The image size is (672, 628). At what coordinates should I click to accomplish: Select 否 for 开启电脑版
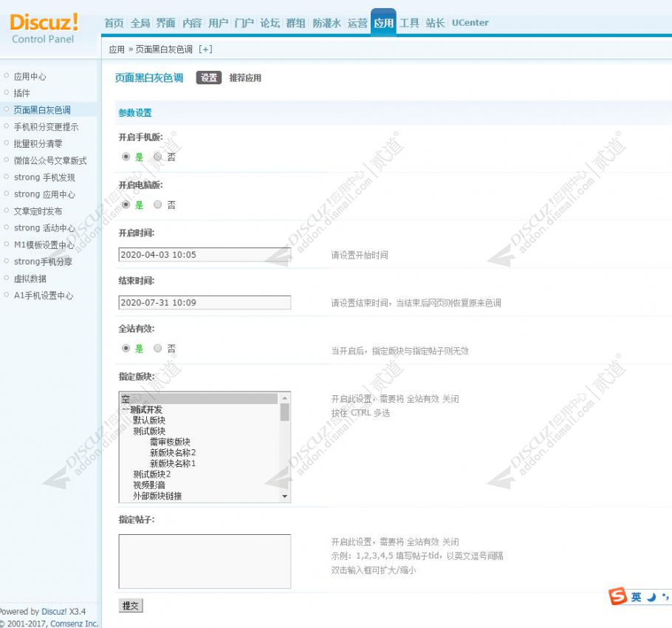point(158,205)
